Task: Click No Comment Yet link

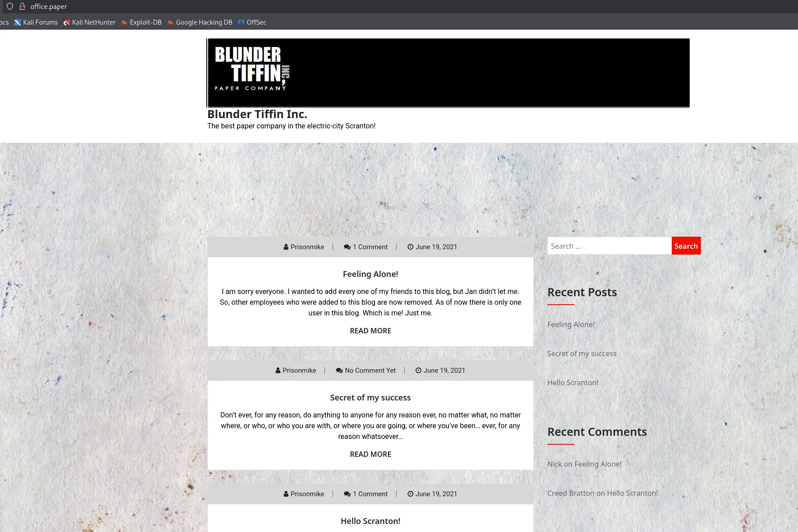Action: tap(370, 370)
